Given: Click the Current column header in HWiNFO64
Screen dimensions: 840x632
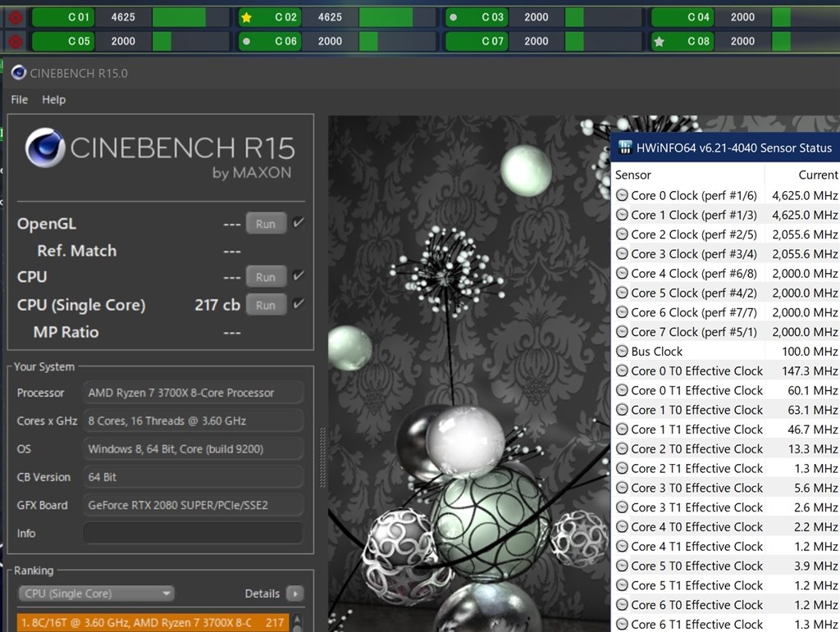Looking at the screenshot, I should coord(818,175).
